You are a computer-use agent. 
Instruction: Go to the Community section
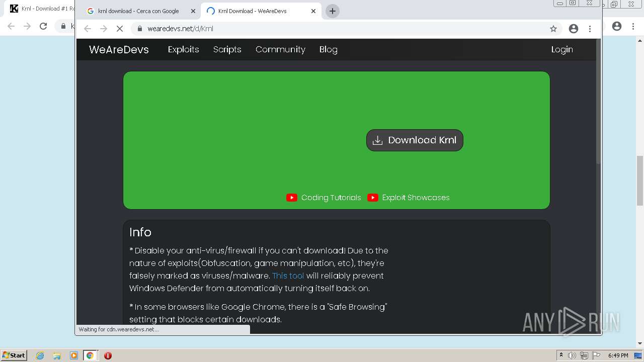click(x=280, y=49)
